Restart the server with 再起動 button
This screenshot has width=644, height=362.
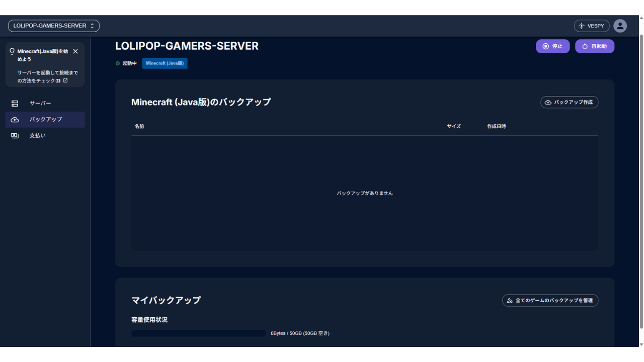tap(595, 46)
